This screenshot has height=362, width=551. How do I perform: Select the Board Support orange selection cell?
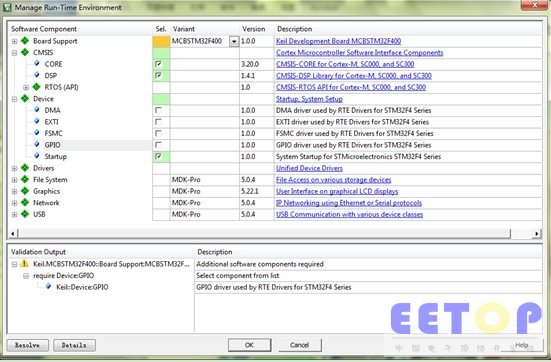(x=161, y=41)
